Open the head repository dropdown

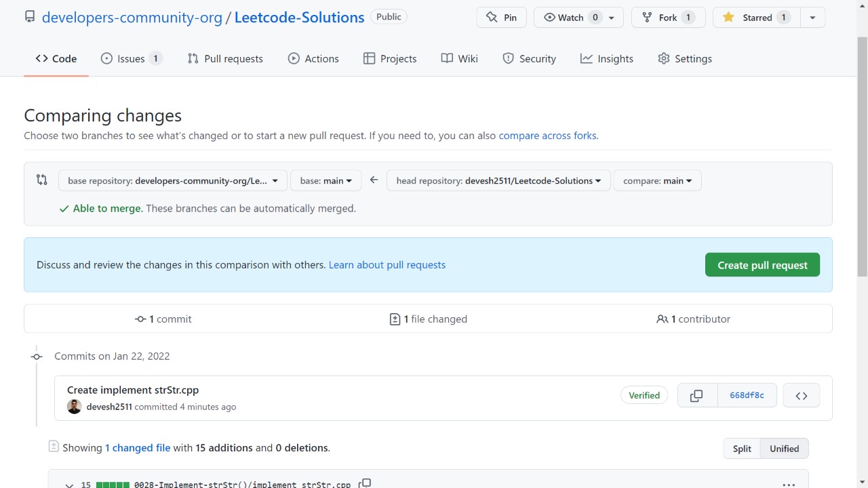click(498, 181)
